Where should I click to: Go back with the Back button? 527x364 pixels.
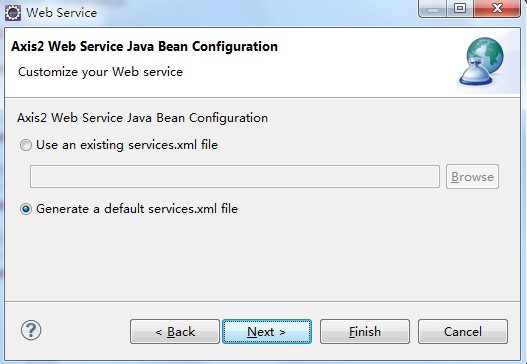point(175,332)
